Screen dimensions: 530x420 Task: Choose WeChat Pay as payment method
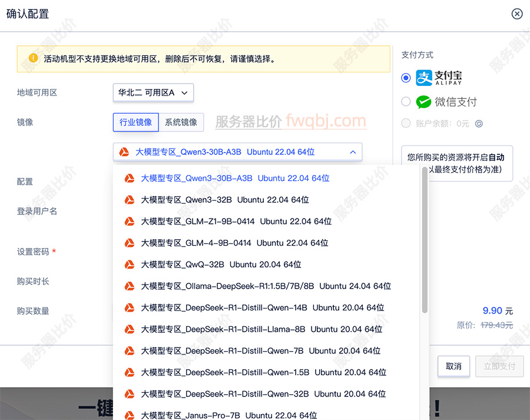[x=405, y=101]
